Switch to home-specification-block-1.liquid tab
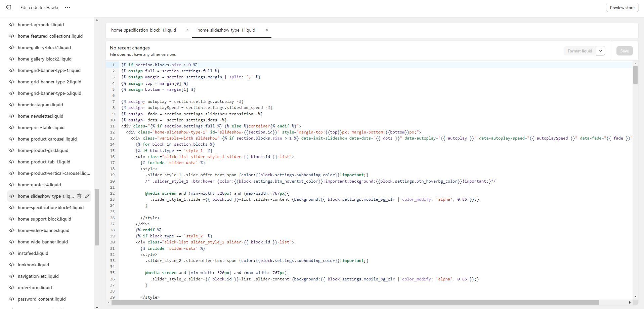The height and width of the screenshot is (309, 644). [143, 30]
